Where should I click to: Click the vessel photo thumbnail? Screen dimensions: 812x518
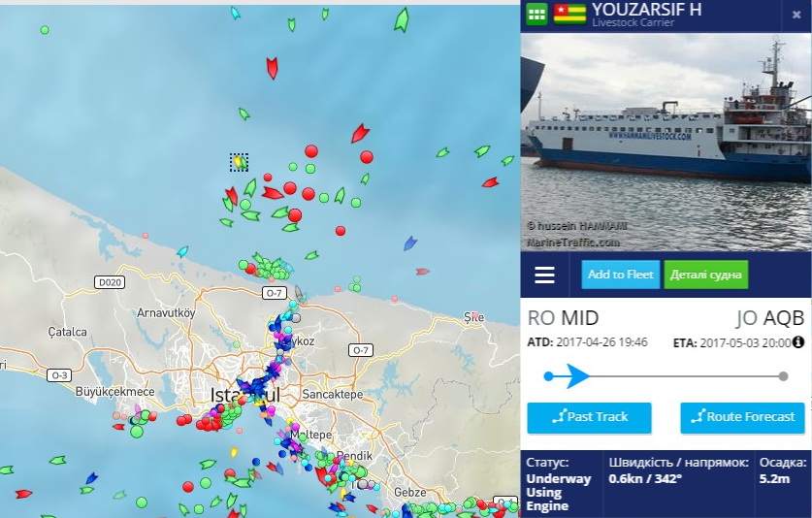click(x=666, y=143)
